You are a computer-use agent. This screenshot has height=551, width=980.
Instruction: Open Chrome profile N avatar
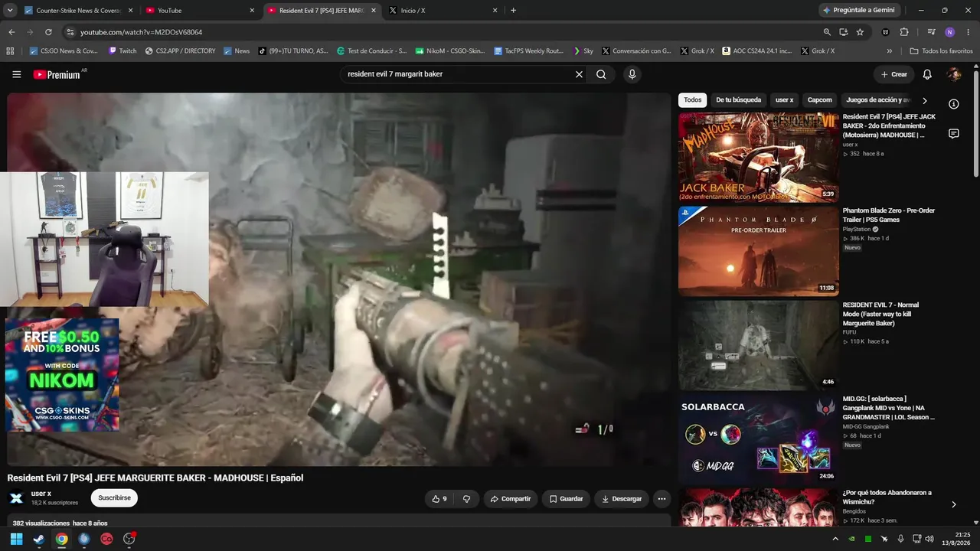(949, 32)
